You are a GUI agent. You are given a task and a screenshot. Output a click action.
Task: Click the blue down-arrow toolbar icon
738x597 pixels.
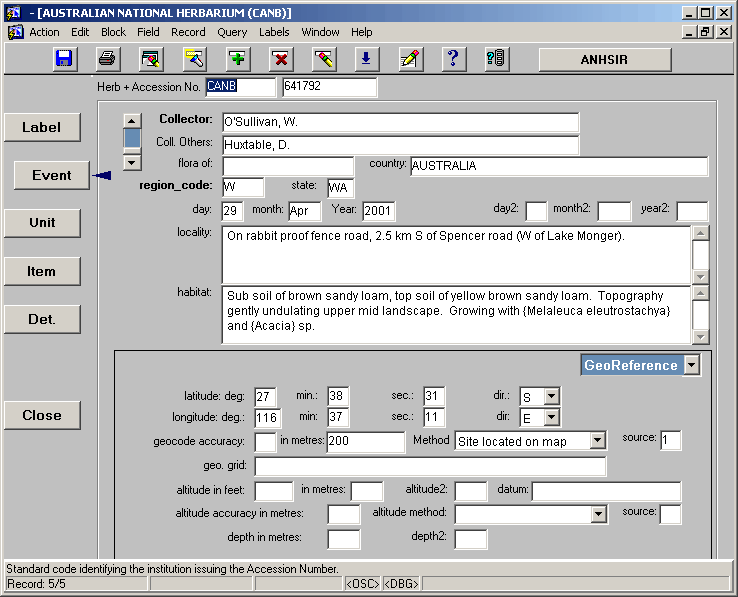pos(365,58)
